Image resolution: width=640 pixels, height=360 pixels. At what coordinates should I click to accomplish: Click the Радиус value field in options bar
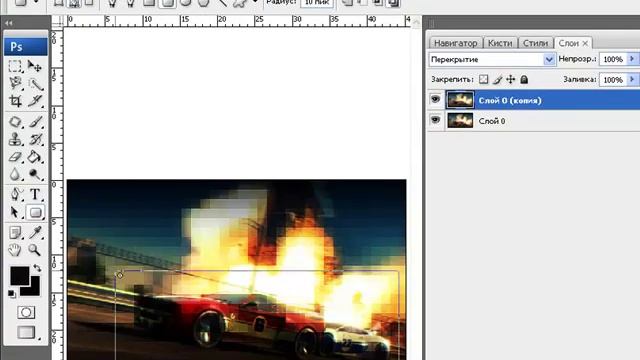316,3
